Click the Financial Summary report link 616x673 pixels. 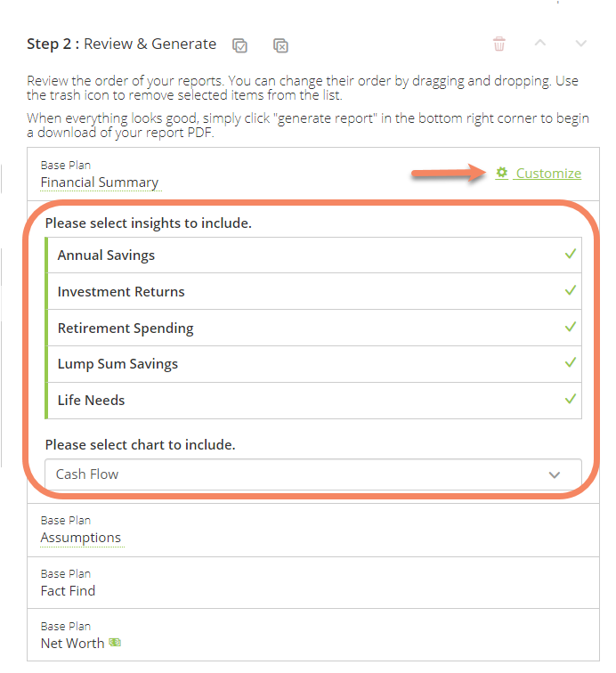point(100,182)
